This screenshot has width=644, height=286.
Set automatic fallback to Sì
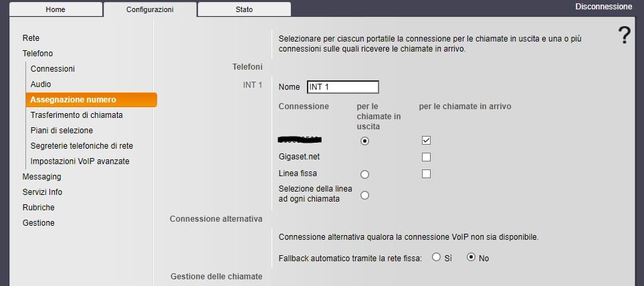point(437,257)
